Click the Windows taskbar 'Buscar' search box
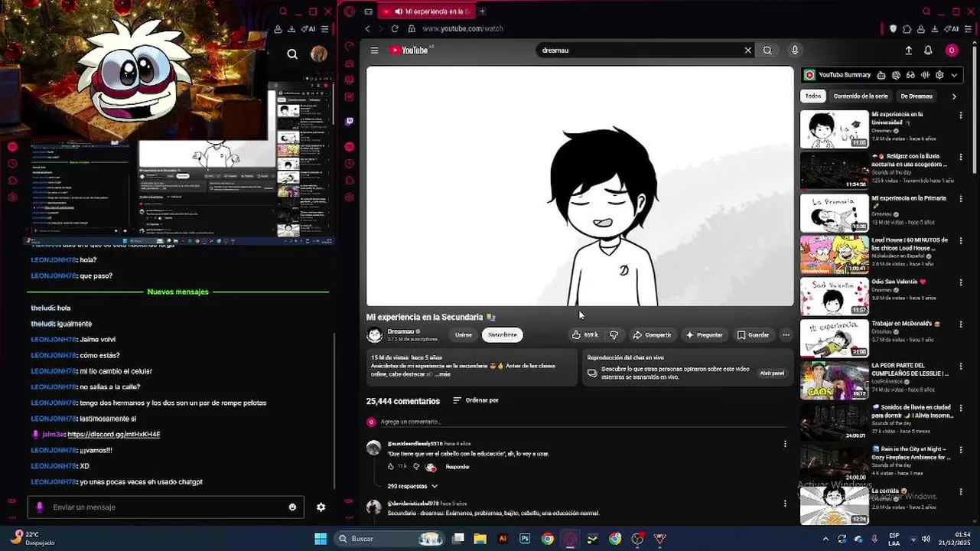 390,539
